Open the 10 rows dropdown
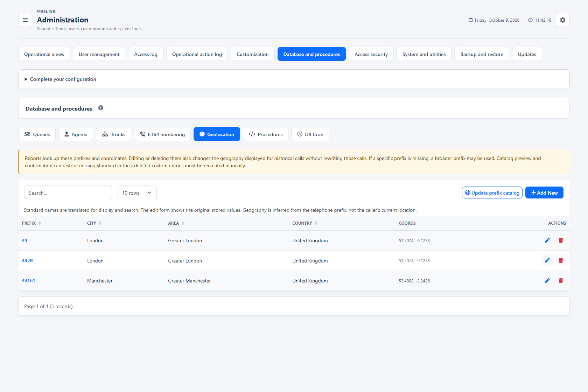 (x=137, y=193)
